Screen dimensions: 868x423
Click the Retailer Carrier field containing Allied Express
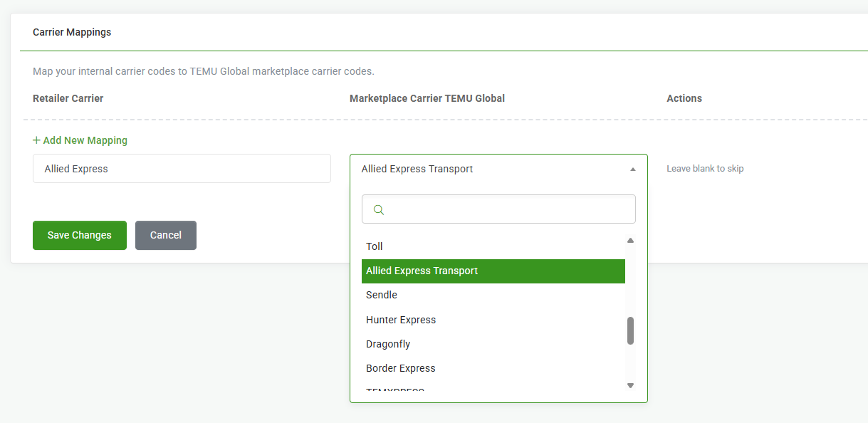click(182, 169)
